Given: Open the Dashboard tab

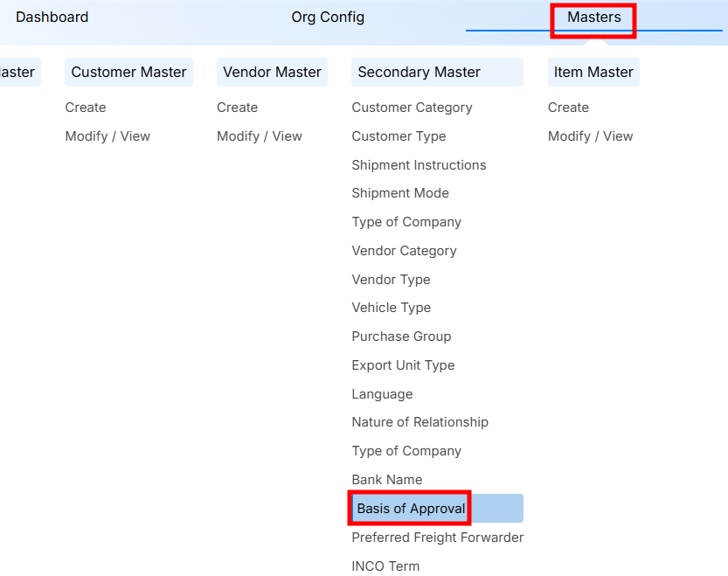Looking at the screenshot, I should [x=52, y=17].
